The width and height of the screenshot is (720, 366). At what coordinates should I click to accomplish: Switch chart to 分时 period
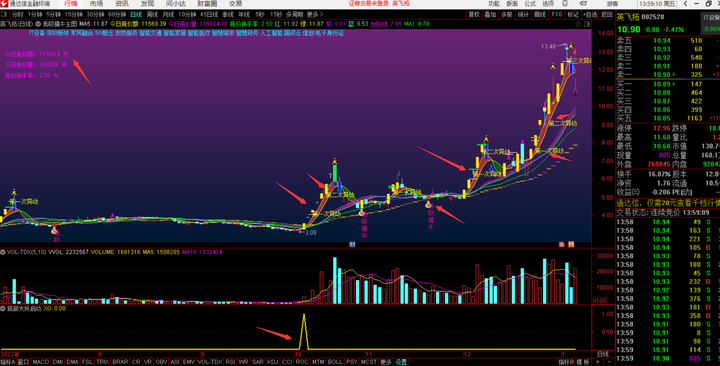point(17,15)
